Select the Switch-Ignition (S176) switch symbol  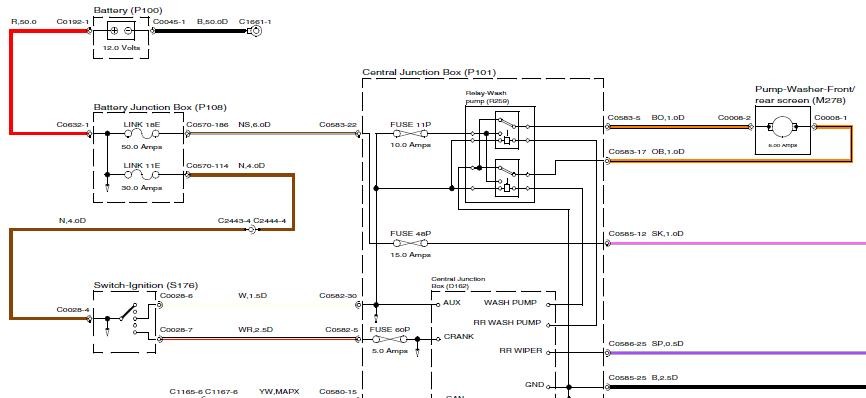coord(125,319)
